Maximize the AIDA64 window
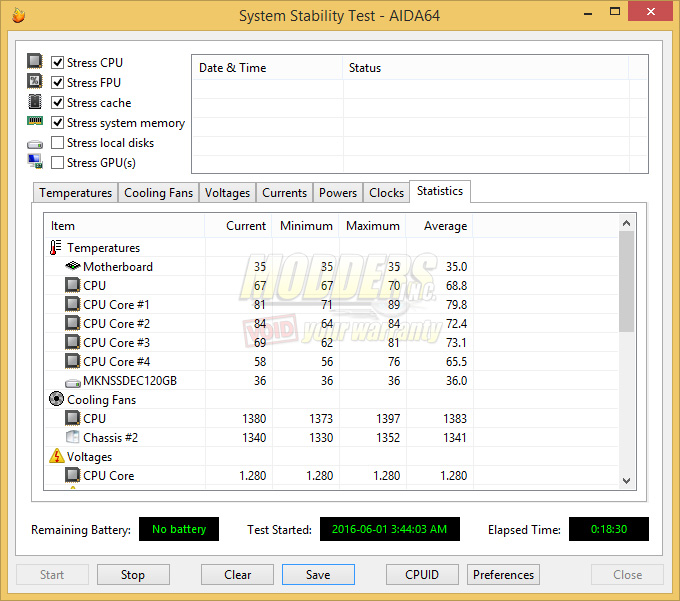The image size is (680, 601). (x=615, y=12)
